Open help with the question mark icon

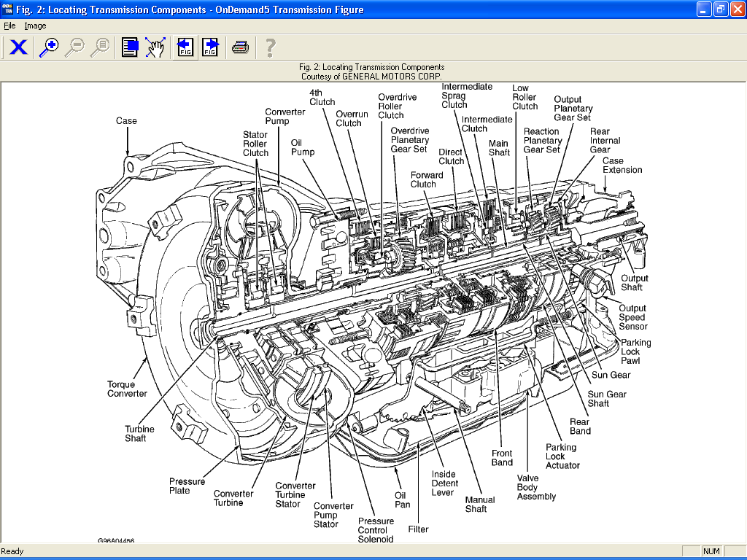[x=270, y=47]
